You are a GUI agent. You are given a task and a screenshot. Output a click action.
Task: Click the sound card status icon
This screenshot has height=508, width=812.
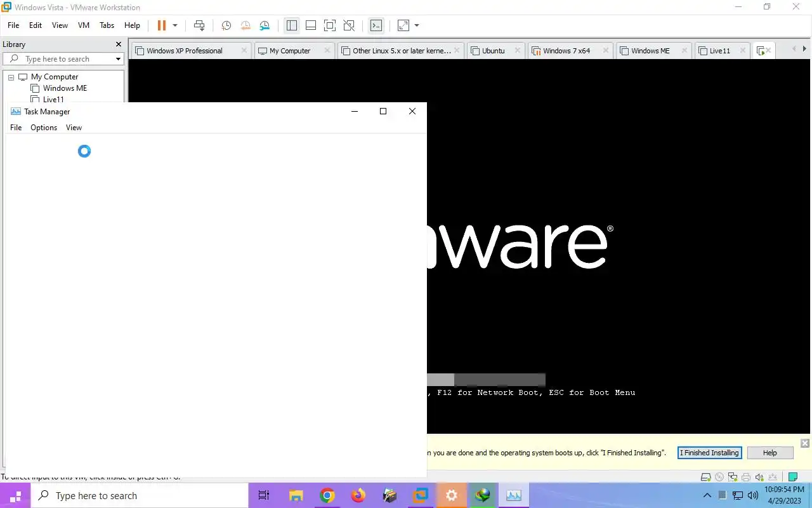pos(759,477)
